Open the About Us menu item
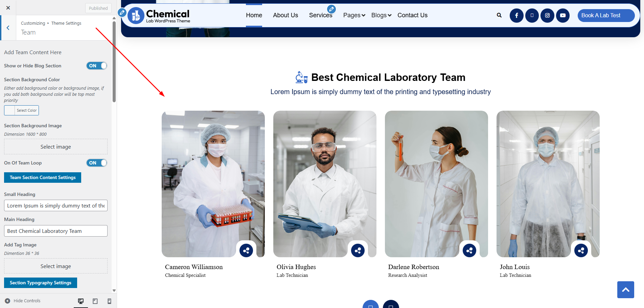644x308 pixels. click(285, 15)
